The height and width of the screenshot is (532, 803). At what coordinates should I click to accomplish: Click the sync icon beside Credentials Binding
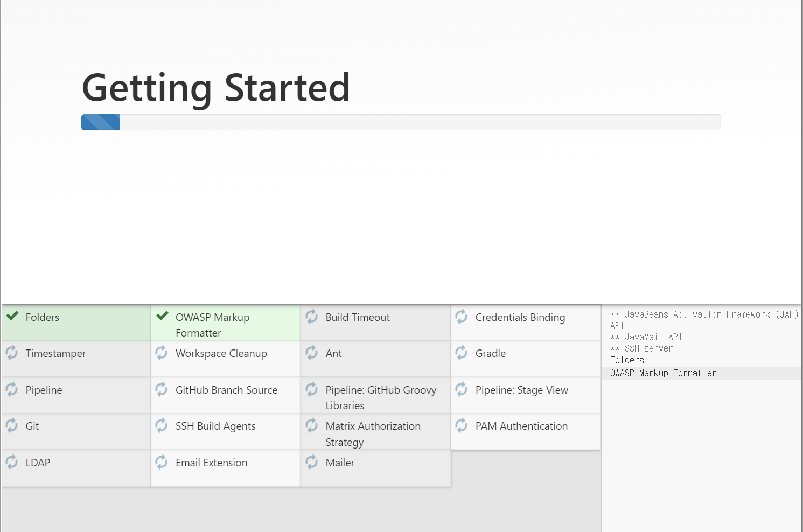click(x=462, y=317)
